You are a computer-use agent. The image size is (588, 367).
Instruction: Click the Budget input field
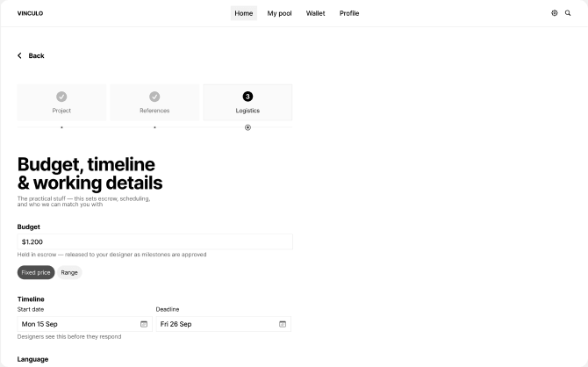coord(154,241)
